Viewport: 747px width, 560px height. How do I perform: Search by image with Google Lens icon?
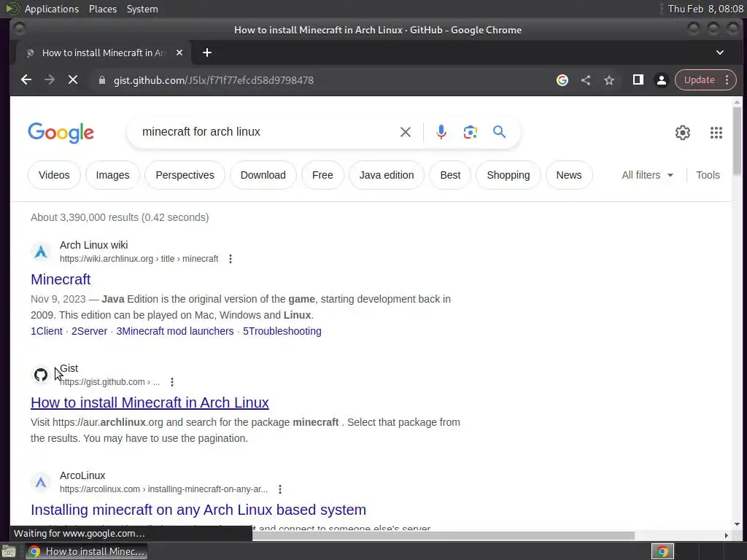coord(471,132)
